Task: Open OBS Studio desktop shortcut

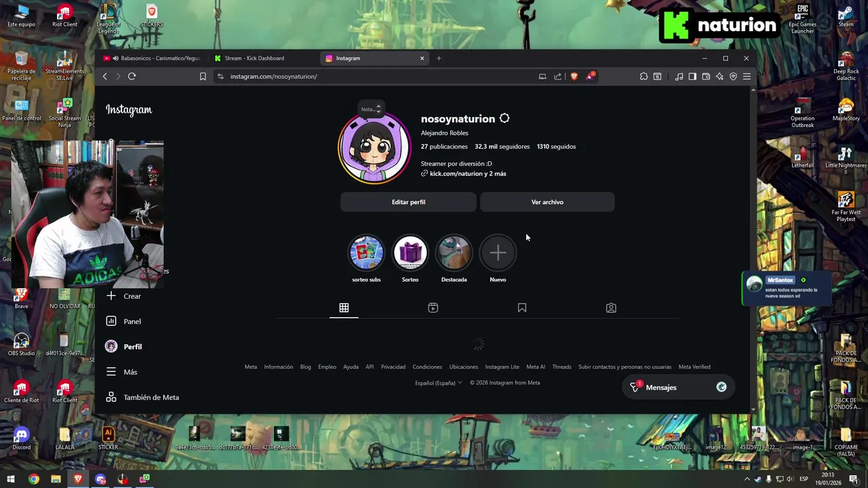Action: (21, 344)
